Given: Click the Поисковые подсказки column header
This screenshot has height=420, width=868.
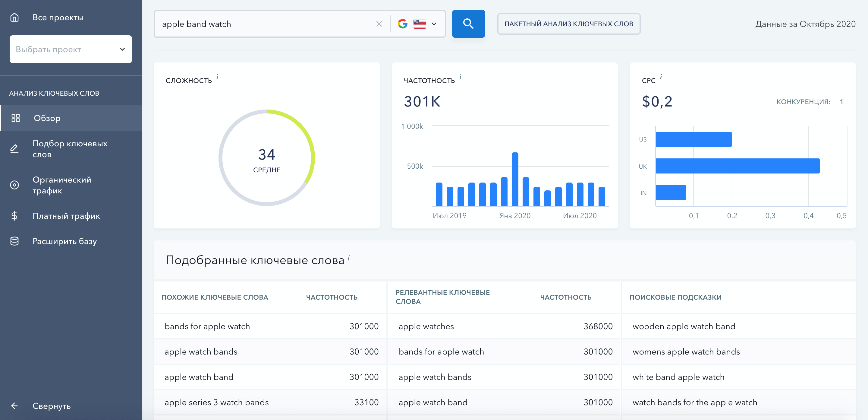Looking at the screenshot, I should click(676, 297).
